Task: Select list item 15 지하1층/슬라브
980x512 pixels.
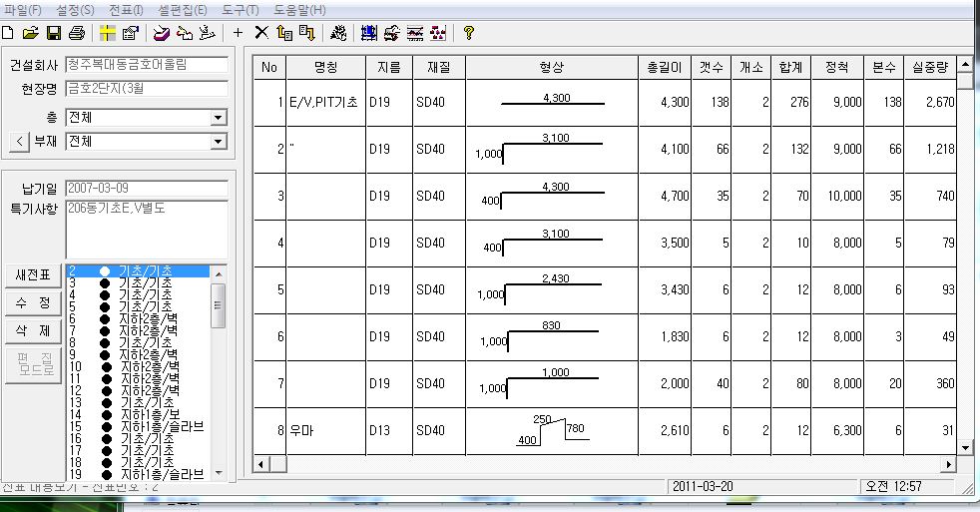Action: pos(138,426)
